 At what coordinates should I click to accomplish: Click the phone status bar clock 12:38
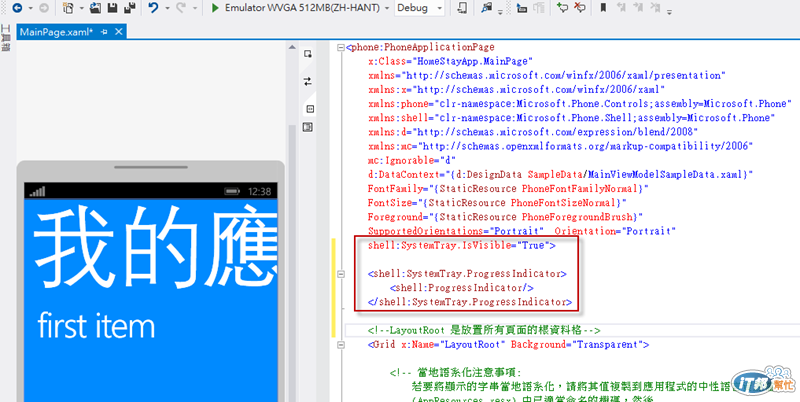click(259, 192)
